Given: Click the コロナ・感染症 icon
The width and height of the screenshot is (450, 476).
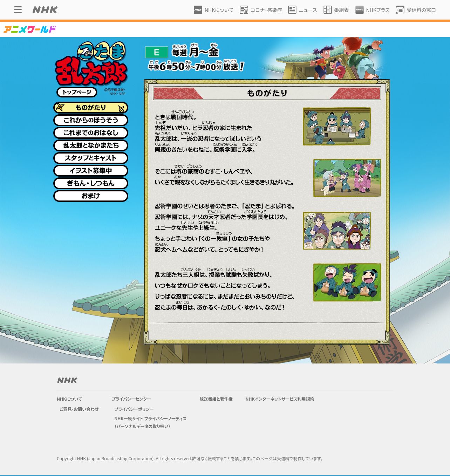Looking at the screenshot, I should (x=244, y=10).
